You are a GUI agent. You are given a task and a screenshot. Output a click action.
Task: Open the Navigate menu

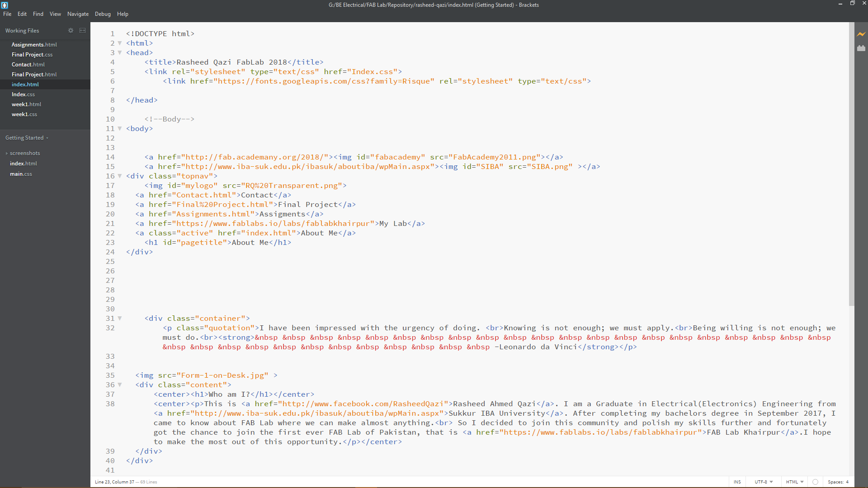coord(78,14)
